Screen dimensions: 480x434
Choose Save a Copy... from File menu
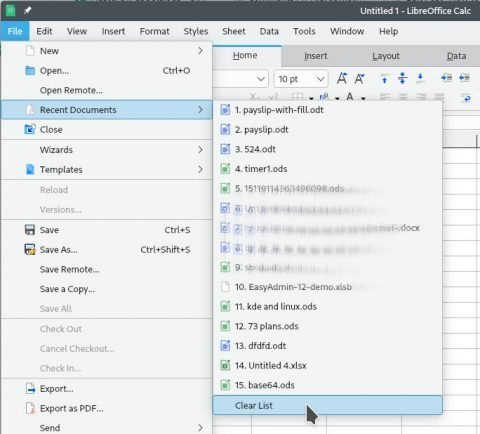click(x=107, y=289)
